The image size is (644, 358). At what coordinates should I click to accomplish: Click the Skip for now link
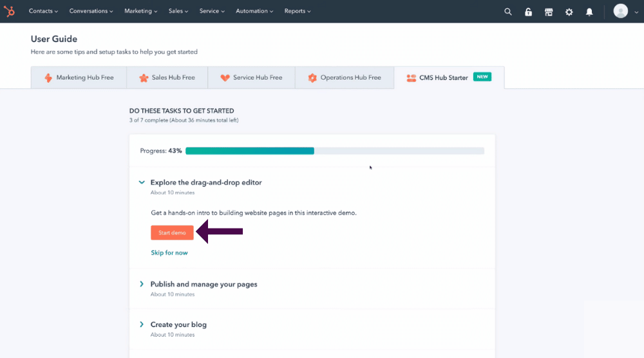[x=169, y=253]
